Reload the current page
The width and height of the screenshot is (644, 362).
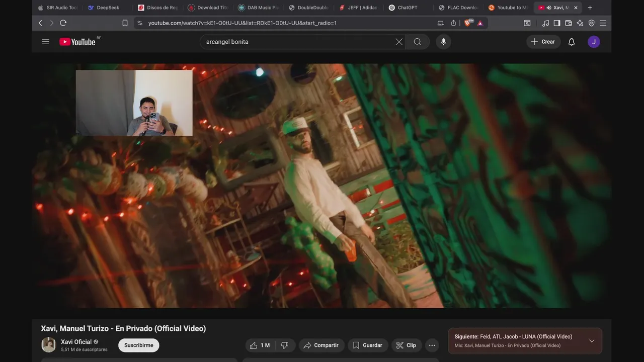[x=63, y=23]
